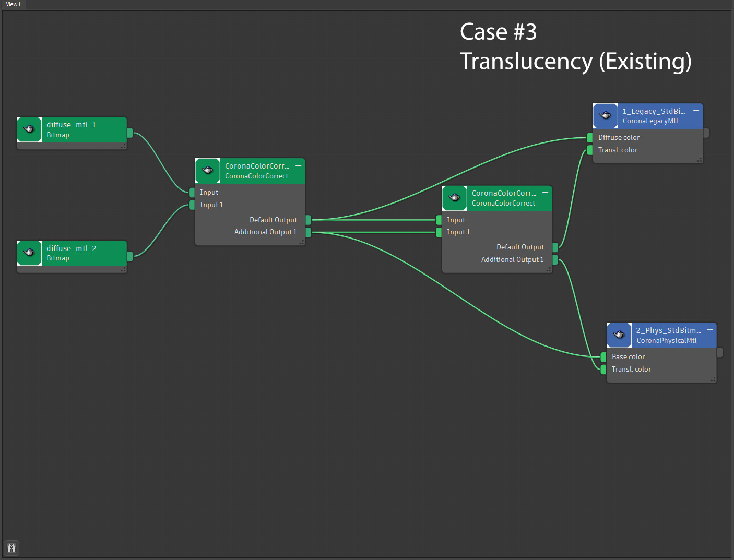734x560 pixels.
Task: Click Transl. color input socket on CoronaPhysicalMtl
Action: click(x=603, y=370)
